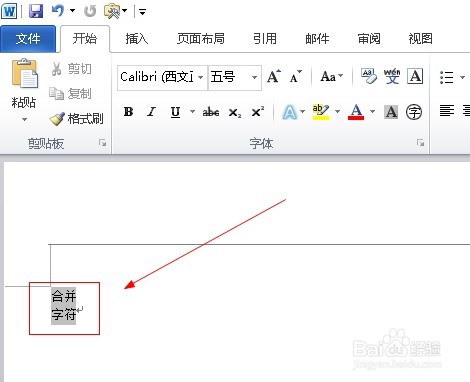
Task: Click the phonetic guide wén icon
Action: point(392,76)
